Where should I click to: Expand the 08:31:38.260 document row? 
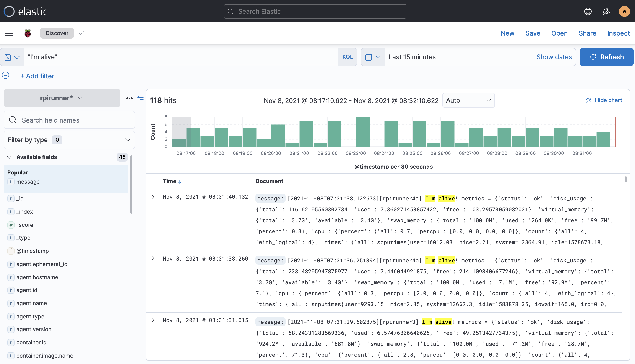[x=153, y=259]
